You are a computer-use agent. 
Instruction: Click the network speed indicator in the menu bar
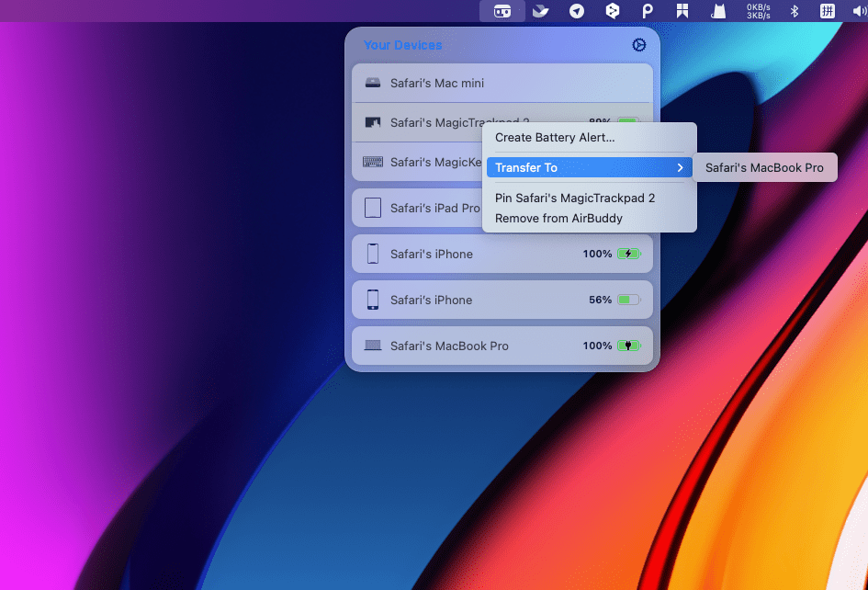(758, 11)
